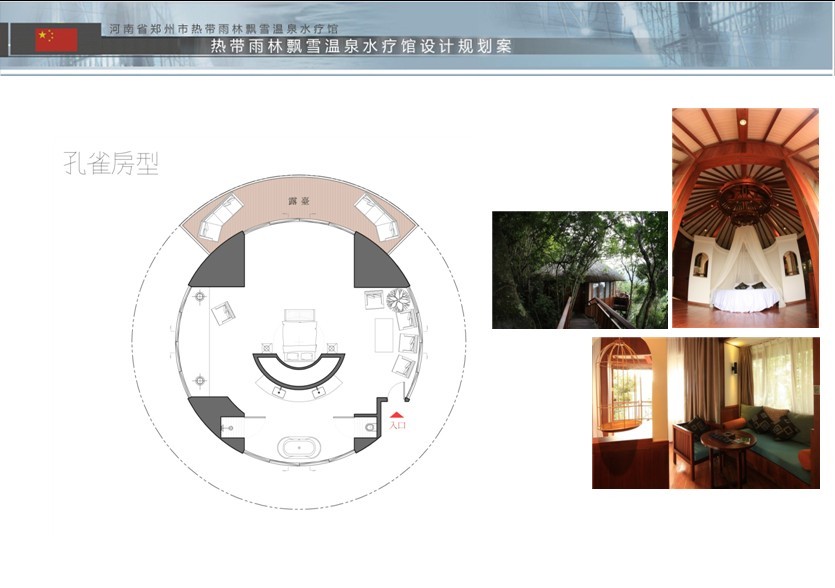
Task: Open the canopy bed bedroom photo
Action: pyautogui.click(x=745, y=218)
